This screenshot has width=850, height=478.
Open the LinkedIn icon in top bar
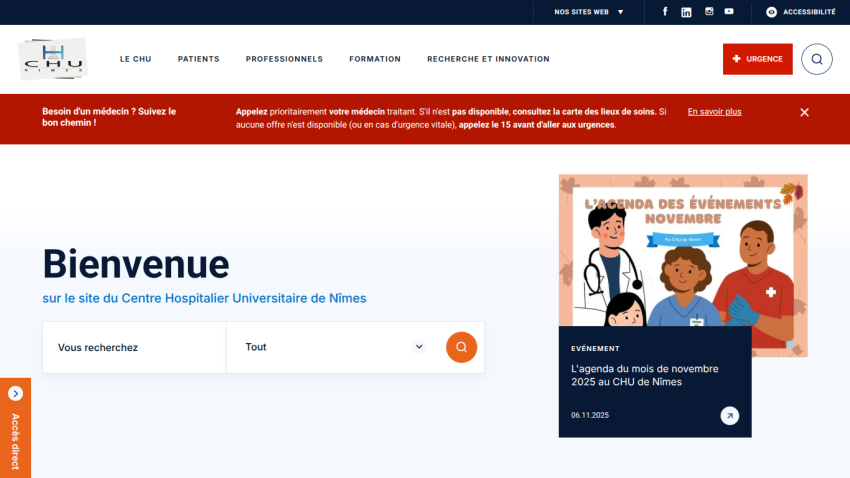pyautogui.click(x=686, y=12)
